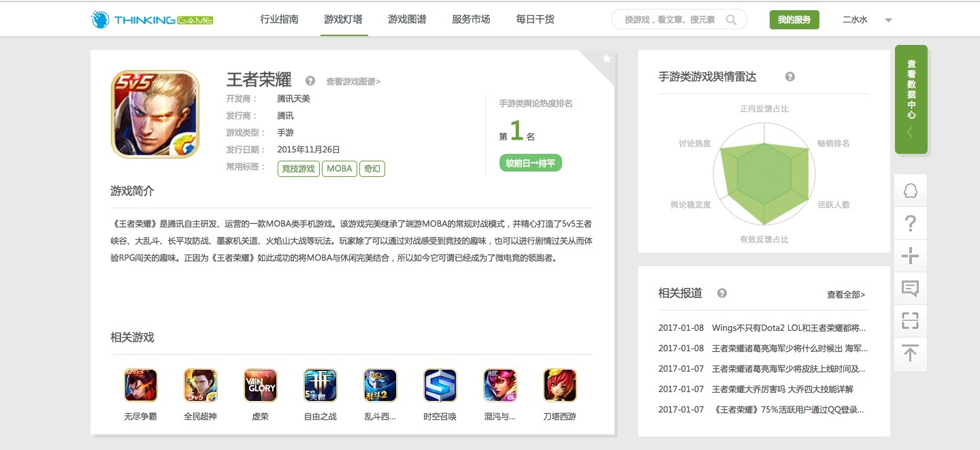This screenshot has height=450, width=980.
Task: Expand the 查看数据中心 green side panel
Action: click(911, 99)
